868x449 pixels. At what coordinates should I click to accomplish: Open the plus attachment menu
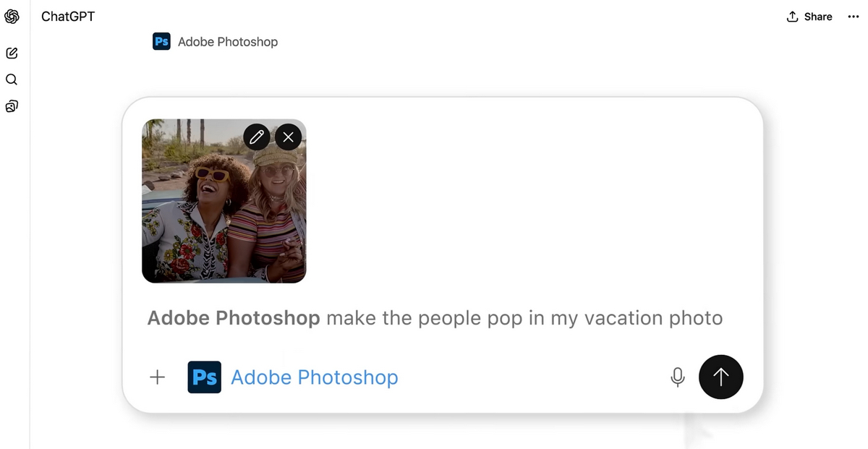coord(157,377)
